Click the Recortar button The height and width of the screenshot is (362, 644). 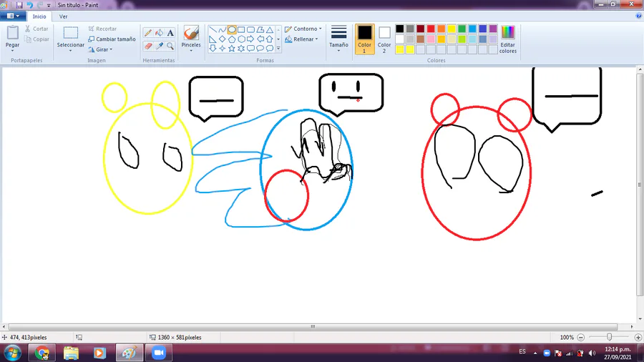[x=102, y=29]
